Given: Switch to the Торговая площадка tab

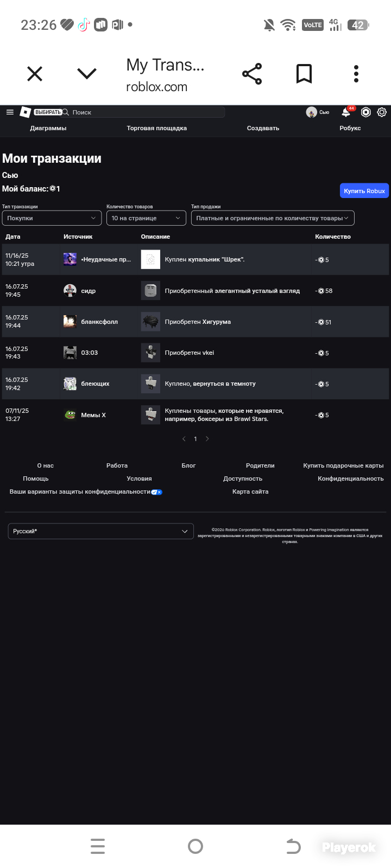Looking at the screenshot, I should pyautogui.click(x=157, y=128).
